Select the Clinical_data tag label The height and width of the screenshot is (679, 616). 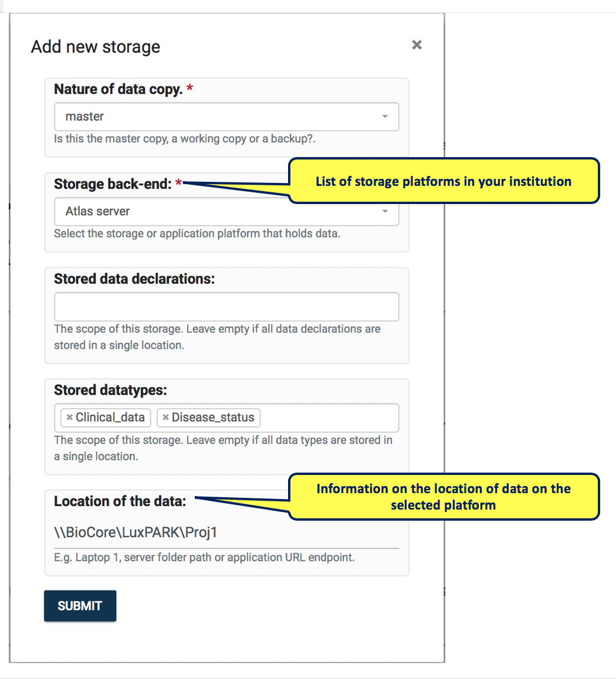point(110,417)
